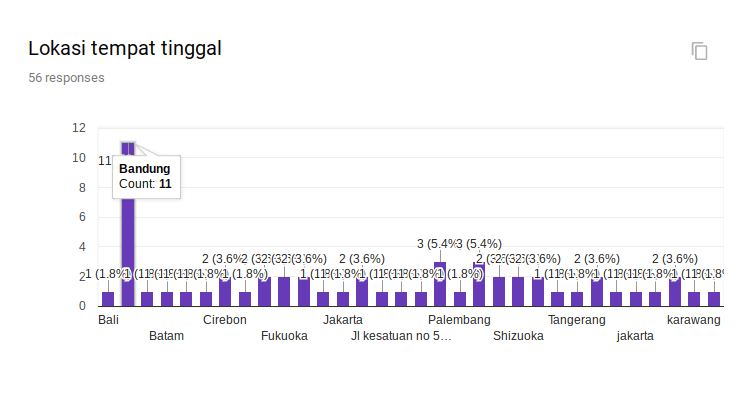
Task: Click the 'Lokasi tempat tinggal' chart title
Action: tap(125, 48)
